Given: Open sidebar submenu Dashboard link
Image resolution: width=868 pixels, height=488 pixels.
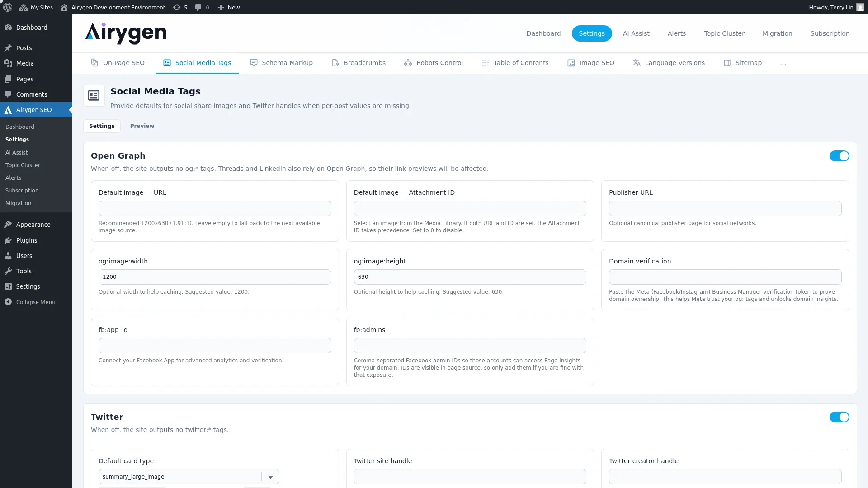Looking at the screenshot, I should click(20, 127).
